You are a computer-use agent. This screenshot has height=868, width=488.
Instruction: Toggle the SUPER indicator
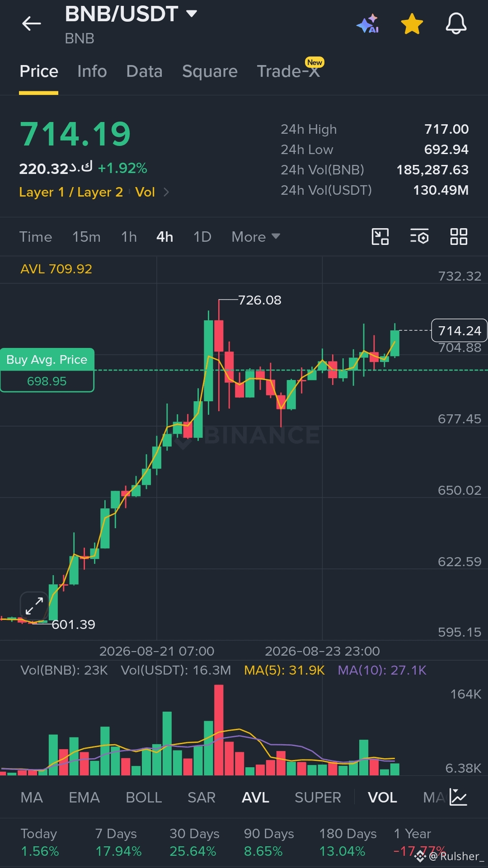click(318, 798)
